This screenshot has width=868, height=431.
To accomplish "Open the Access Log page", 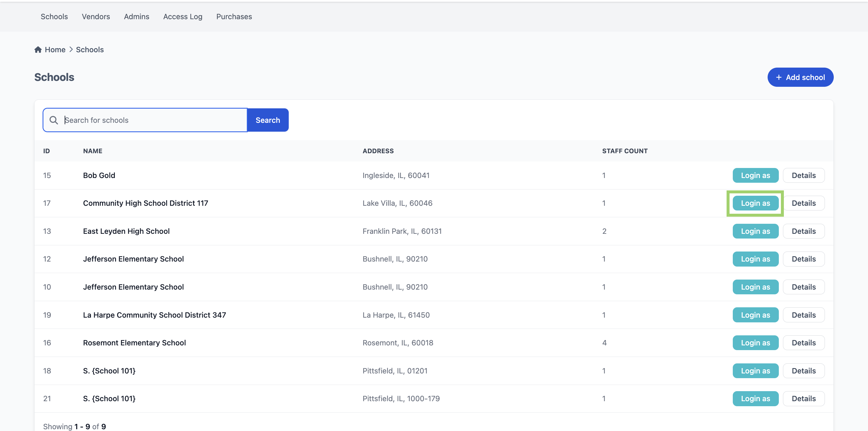I will click(x=183, y=17).
